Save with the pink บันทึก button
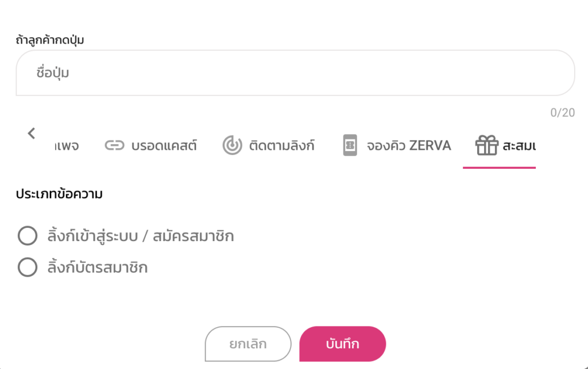This screenshot has height=369, width=588. (342, 344)
